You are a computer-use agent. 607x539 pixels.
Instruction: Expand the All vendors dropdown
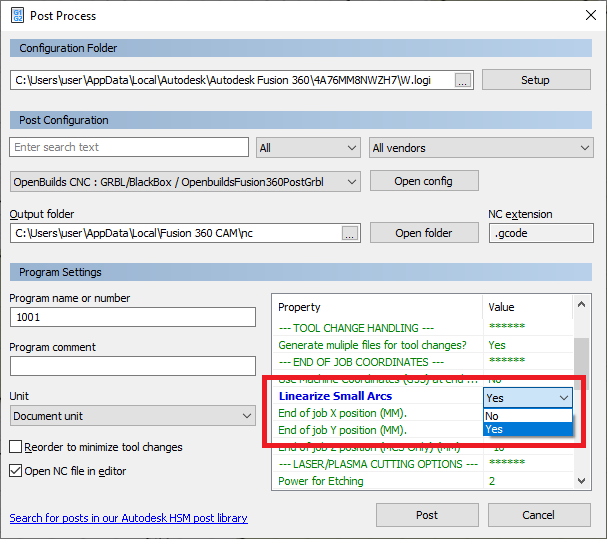point(481,148)
